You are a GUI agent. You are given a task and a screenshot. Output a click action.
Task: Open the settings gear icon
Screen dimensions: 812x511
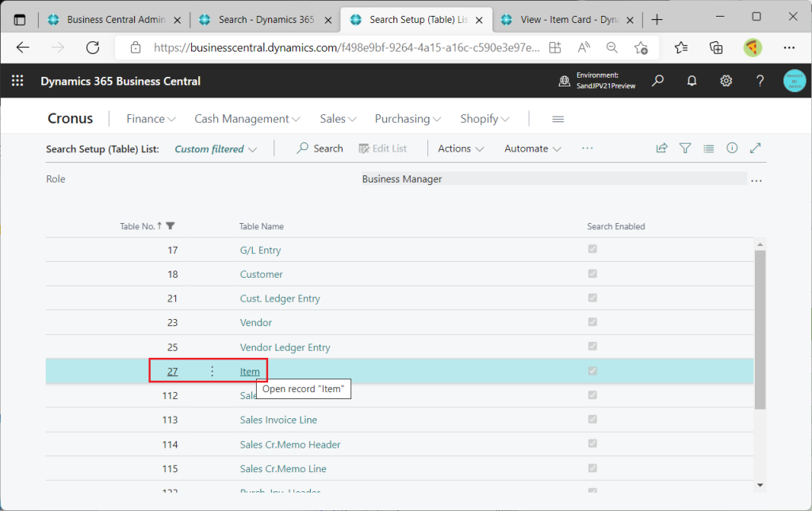726,81
